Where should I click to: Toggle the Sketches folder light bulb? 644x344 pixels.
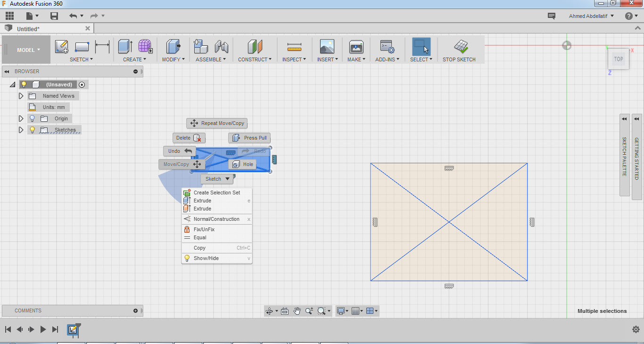(x=32, y=130)
